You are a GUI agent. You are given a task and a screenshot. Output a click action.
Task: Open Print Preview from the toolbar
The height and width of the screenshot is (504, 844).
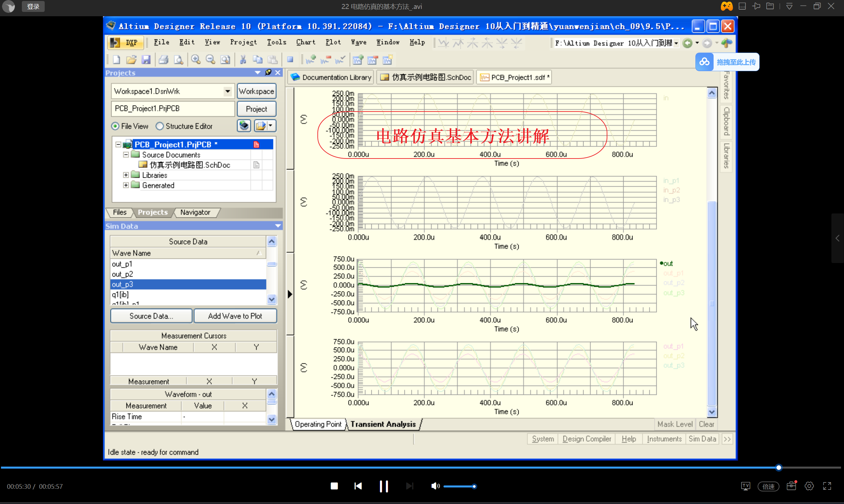tap(179, 60)
